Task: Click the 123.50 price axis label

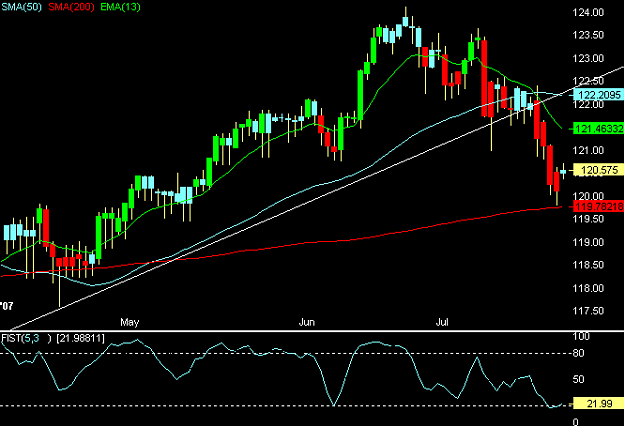Action: tap(588, 35)
